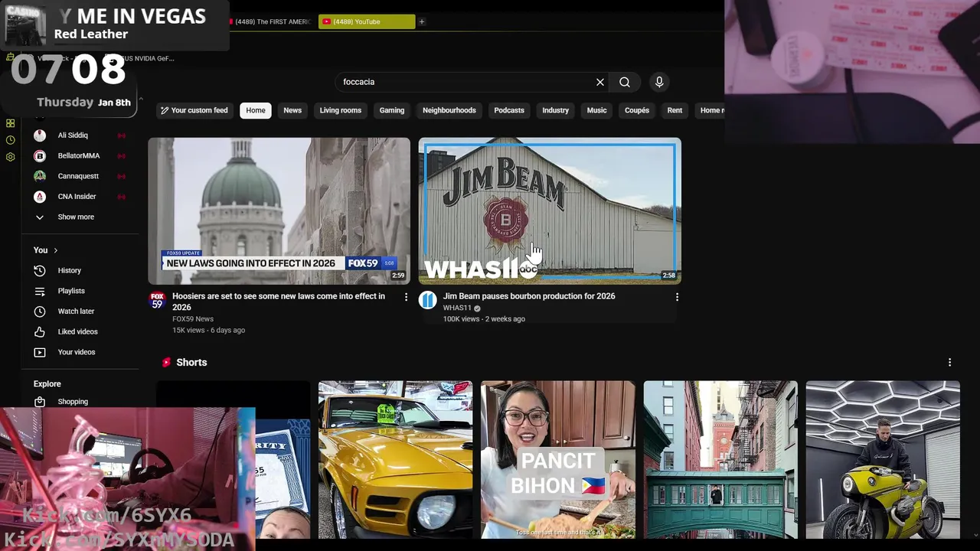
Task: Open the Jim Beam pauses bourbon production title
Action: click(x=529, y=296)
